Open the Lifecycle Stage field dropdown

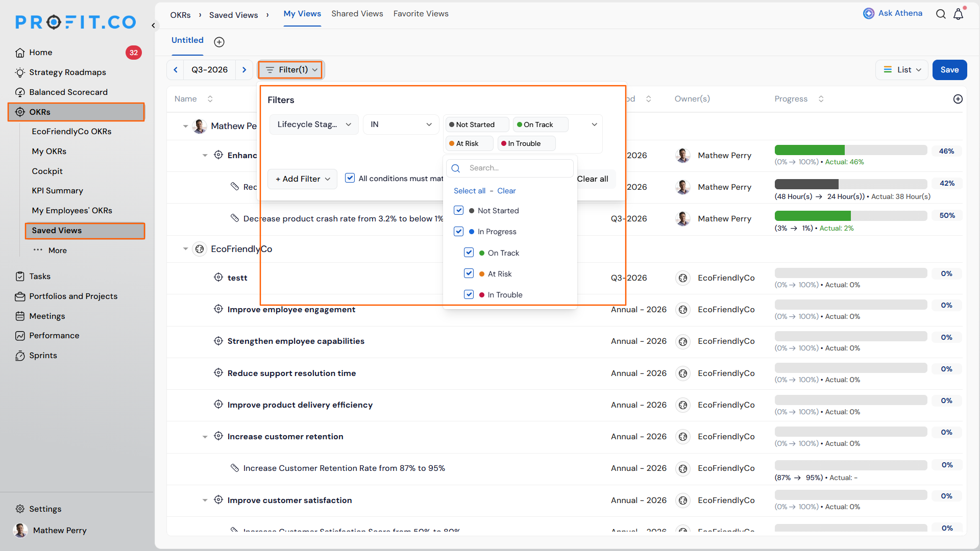click(x=314, y=124)
